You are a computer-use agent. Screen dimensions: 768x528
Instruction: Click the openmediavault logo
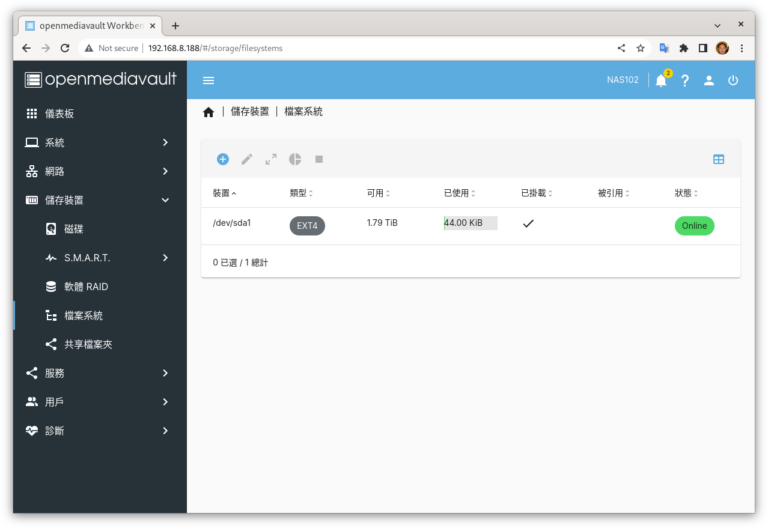click(x=100, y=79)
